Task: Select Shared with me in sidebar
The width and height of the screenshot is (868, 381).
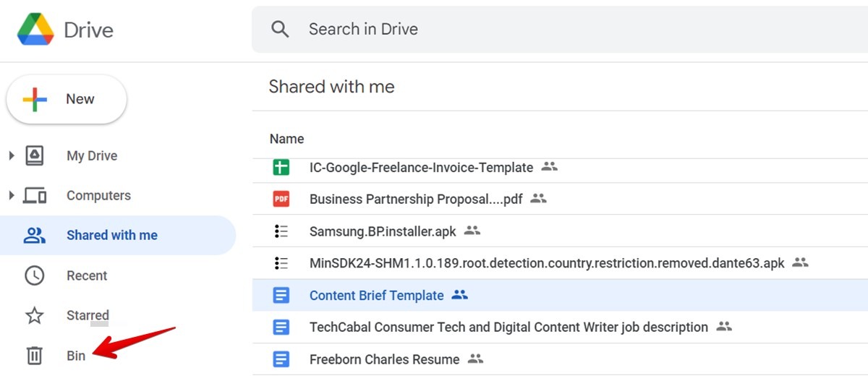Action: pos(112,235)
